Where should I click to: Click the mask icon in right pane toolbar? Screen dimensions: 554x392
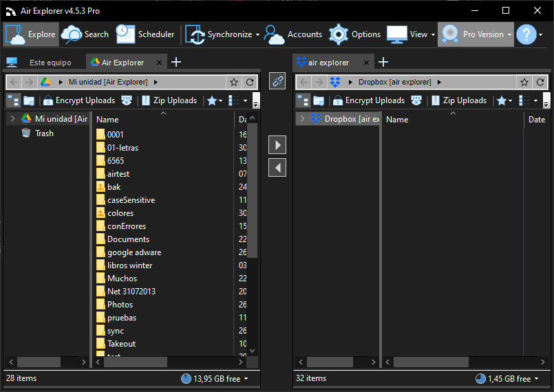[x=416, y=100]
